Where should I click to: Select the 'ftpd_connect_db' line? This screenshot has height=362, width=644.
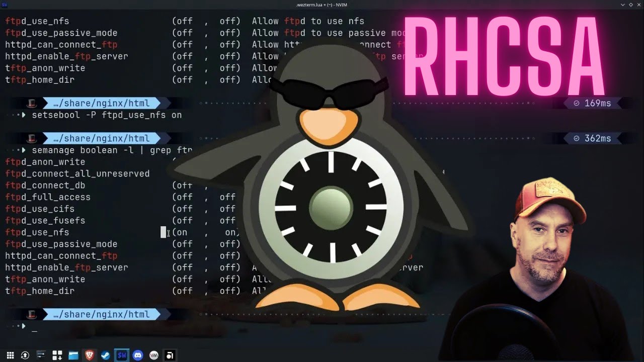[x=45, y=186]
